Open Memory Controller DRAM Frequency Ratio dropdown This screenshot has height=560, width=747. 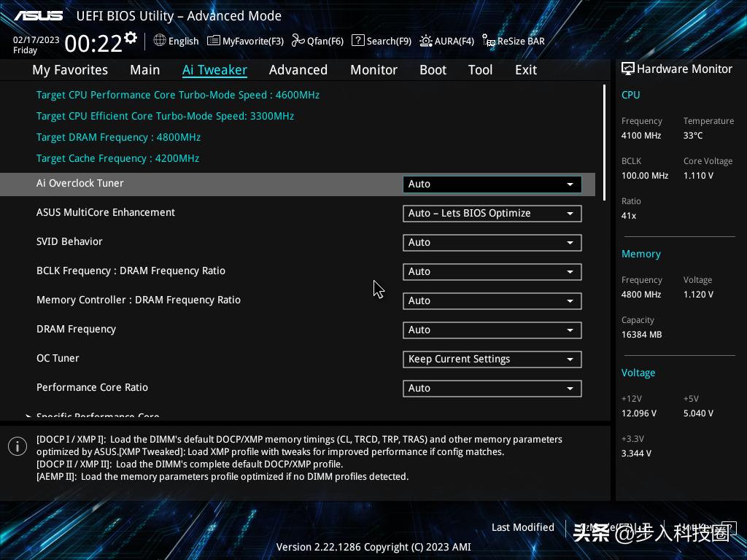492,301
